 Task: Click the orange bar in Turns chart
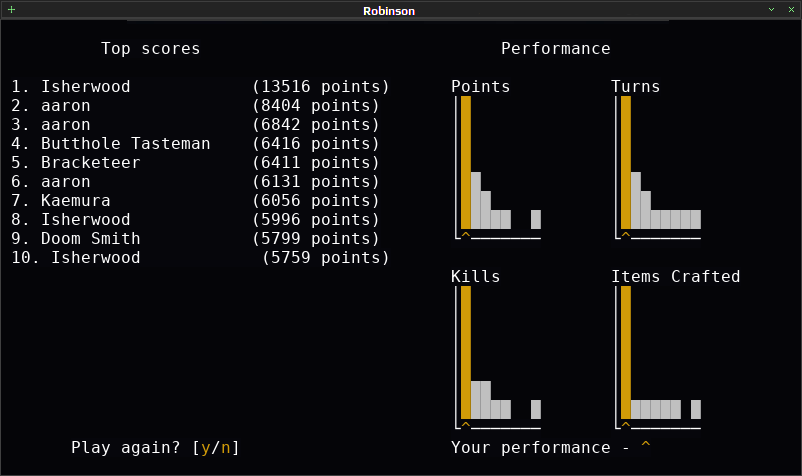[x=626, y=163]
